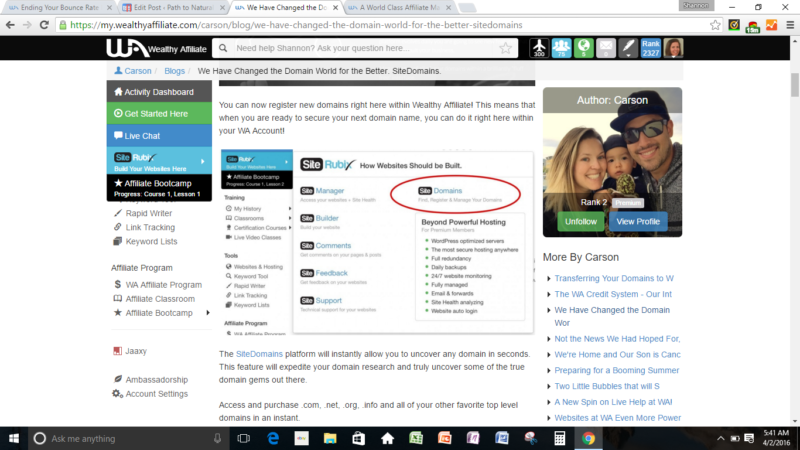Open Websites at WA Even More Power link
The height and width of the screenshot is (450, 800).
click(x=617, y=418)
